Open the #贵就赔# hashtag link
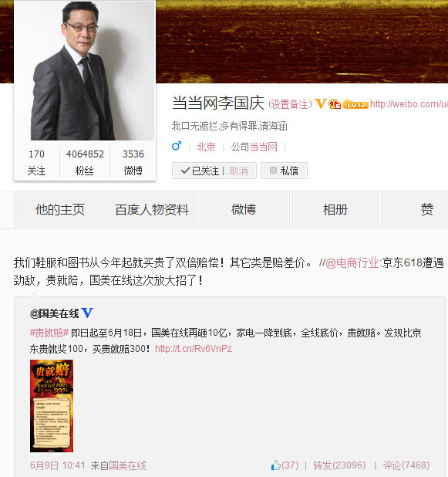This screenshot has height=477, width=448. tap(49, 333)
